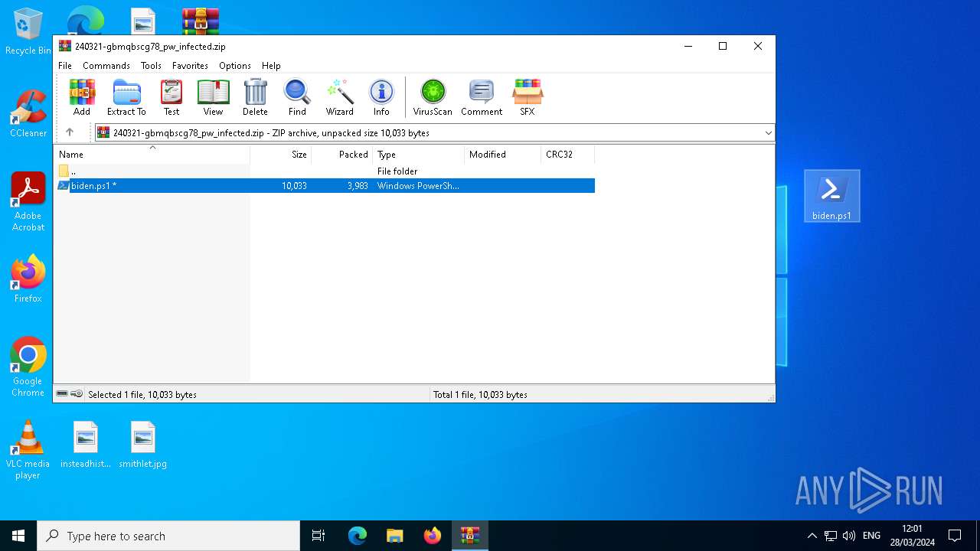Viewport: 980px width, 551px height.
Task: Select the smithlet.jpg desktop file
Action: click(x=143, y=445)
